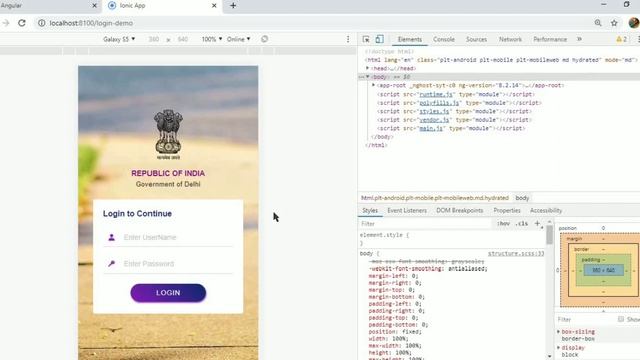Expand the head element node

(x=368, y=68)
